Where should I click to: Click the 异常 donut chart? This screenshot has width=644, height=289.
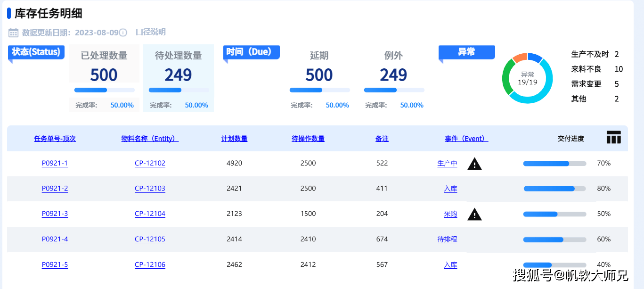click(527, 78)
